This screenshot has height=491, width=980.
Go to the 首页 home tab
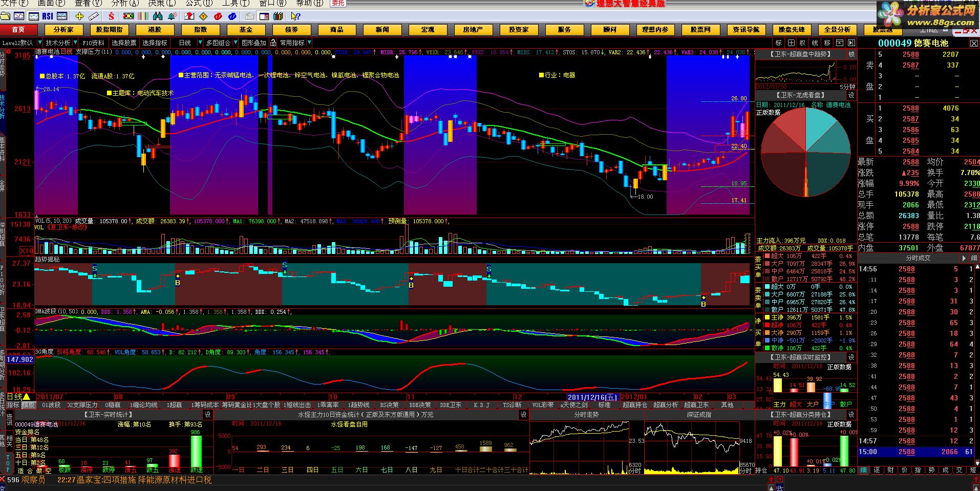[x=18, y=30]
